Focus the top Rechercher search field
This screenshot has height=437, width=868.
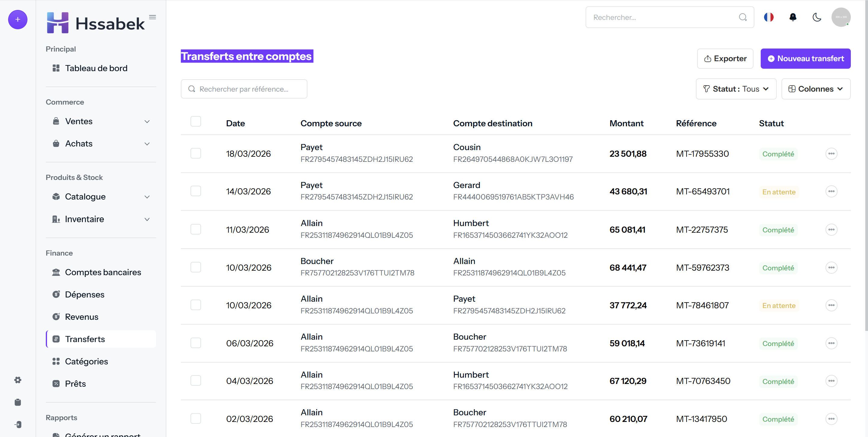click(x=669, y=17)
